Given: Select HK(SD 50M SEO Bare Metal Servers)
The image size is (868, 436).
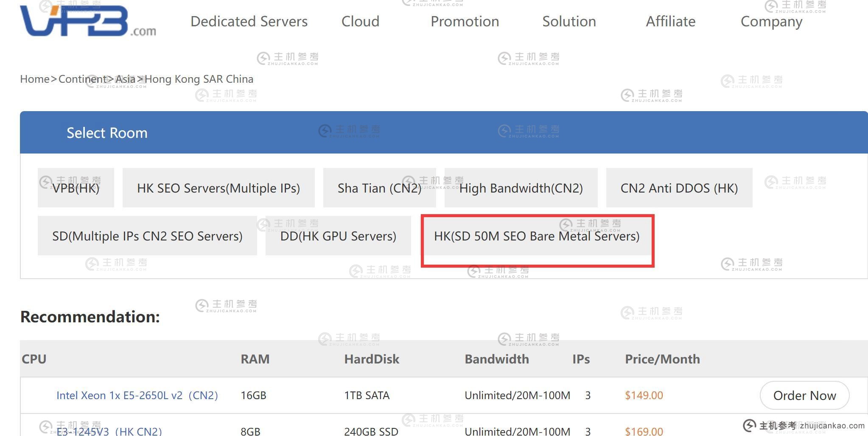Looking at the screenshot, I should click(537, 236).
